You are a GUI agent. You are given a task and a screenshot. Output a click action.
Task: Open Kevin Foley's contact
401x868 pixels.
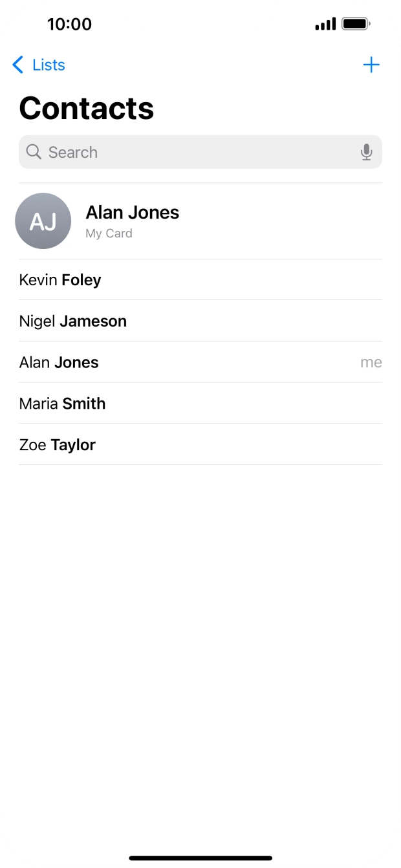(x=60, y=280)
